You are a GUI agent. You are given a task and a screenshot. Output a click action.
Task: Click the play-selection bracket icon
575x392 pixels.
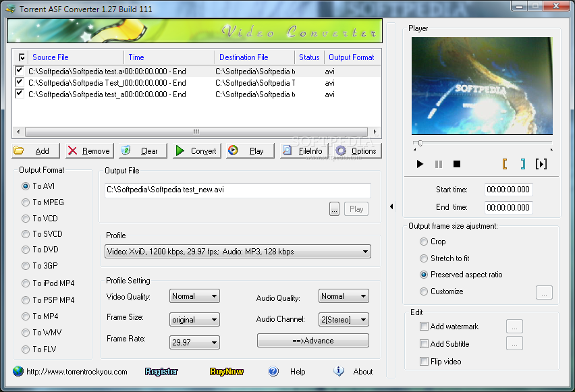tap(541, 164)
